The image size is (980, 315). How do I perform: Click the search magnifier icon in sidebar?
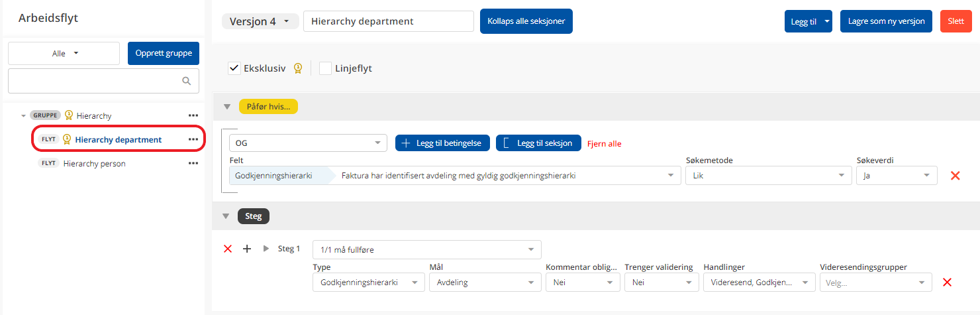[186, 81]
